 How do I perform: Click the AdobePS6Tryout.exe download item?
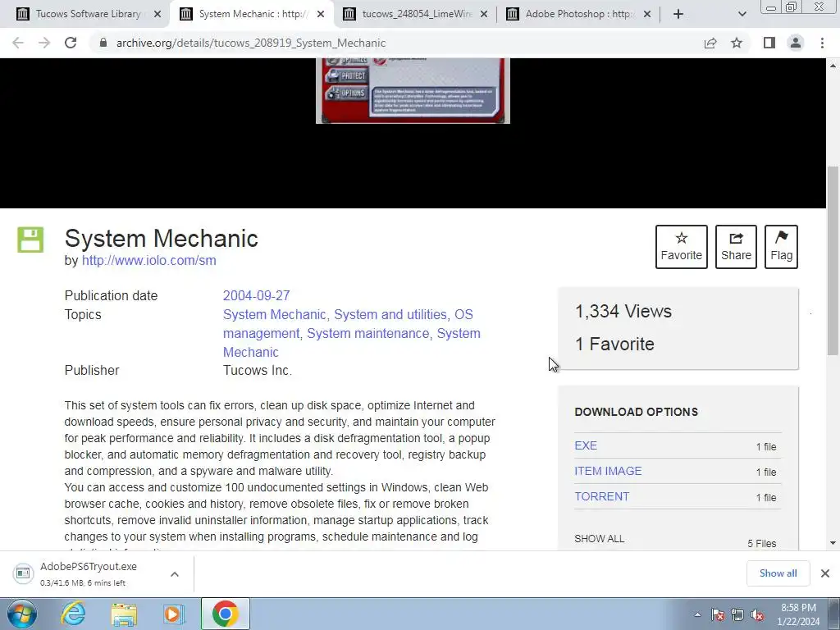(x=89, y=573)
